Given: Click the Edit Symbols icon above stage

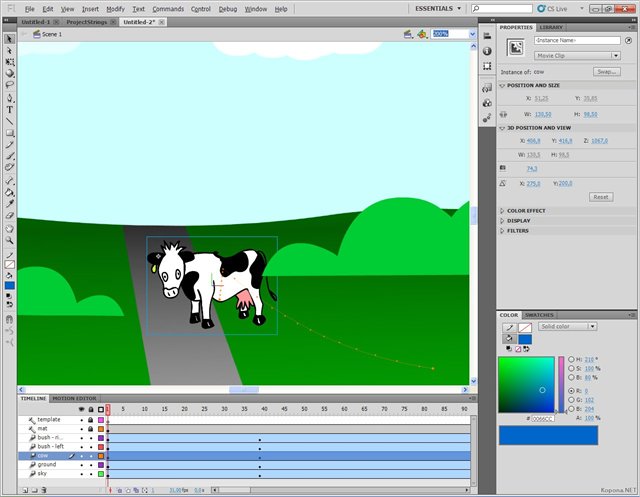Looking at the screenshot, I should click(x=423, y=34).
